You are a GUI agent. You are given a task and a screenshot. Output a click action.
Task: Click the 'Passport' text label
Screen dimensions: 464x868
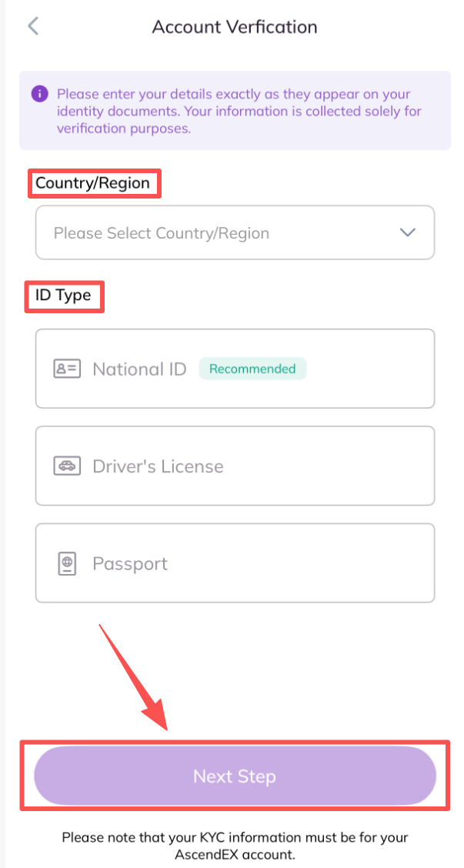(x=130, y=564)
